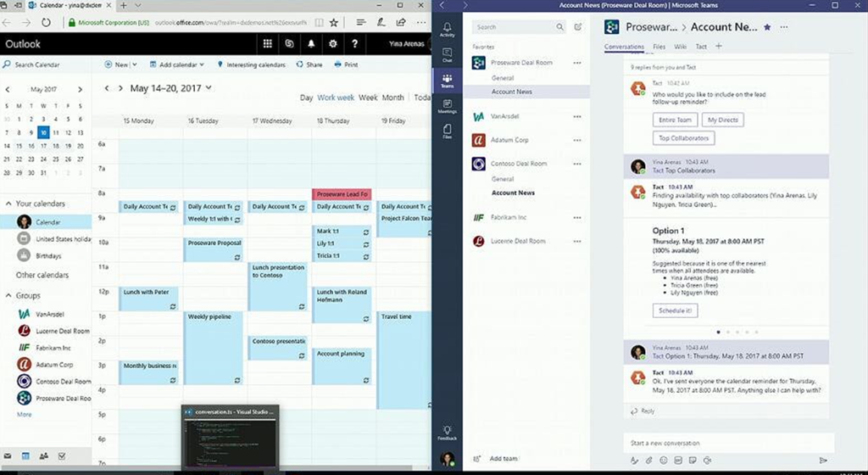Click Print in calendar toolbar
This screenshot has height=475, width=868.
click(x=346, y=64)
